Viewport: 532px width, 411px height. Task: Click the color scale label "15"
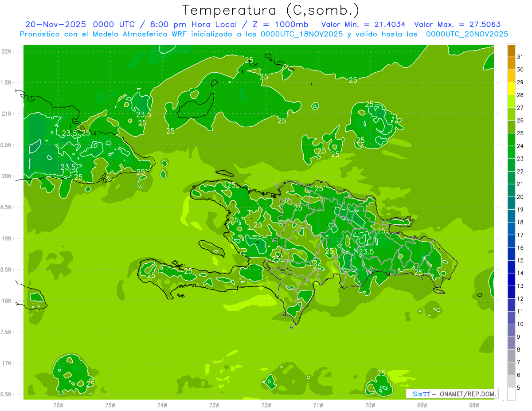click(520, 260)
